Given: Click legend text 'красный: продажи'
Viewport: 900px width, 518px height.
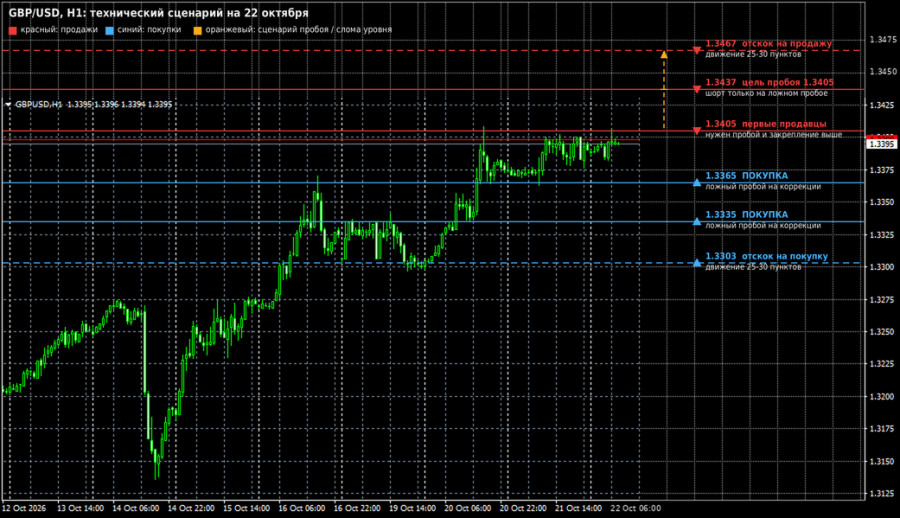Looking at the screenshot, I should pyautogui.click(x=59, y=30).
